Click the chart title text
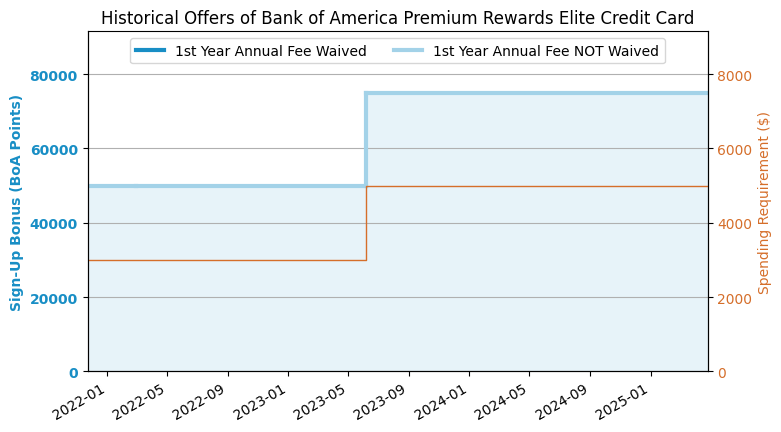 click(397, 18)
